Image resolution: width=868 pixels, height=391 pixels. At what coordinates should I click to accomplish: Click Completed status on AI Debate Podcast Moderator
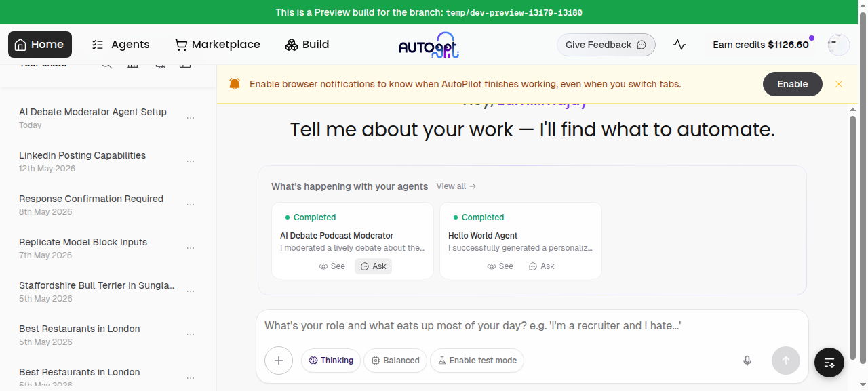click(x=311, y=218)
